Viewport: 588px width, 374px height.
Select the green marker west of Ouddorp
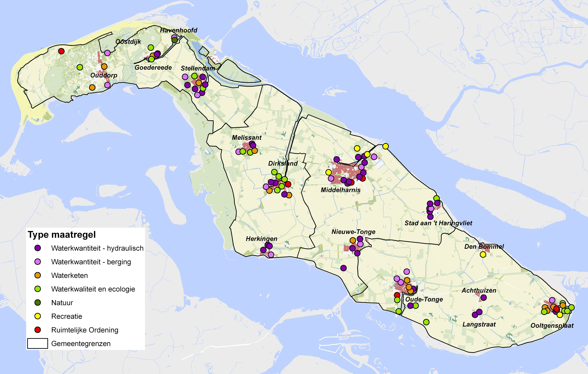click(80, 67)
